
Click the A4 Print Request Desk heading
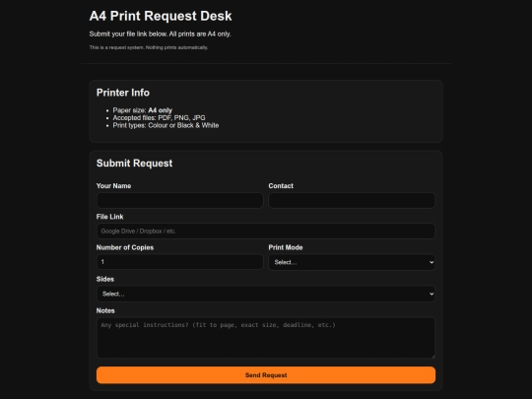[x=161, y=16]
